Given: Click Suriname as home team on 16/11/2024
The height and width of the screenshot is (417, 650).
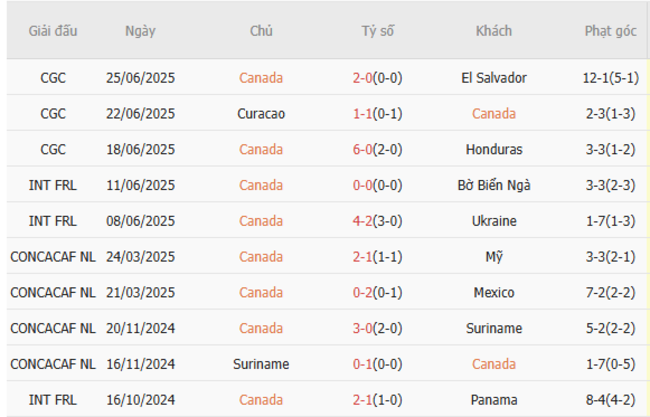Looking at the screenshot, I should point(261,364).
